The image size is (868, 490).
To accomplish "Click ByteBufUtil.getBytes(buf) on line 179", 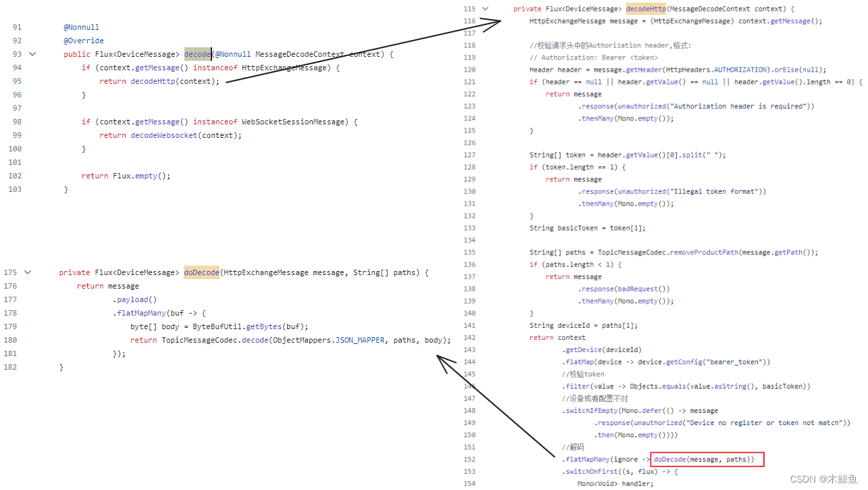I will pyautogui.click(x=248, y=326).
